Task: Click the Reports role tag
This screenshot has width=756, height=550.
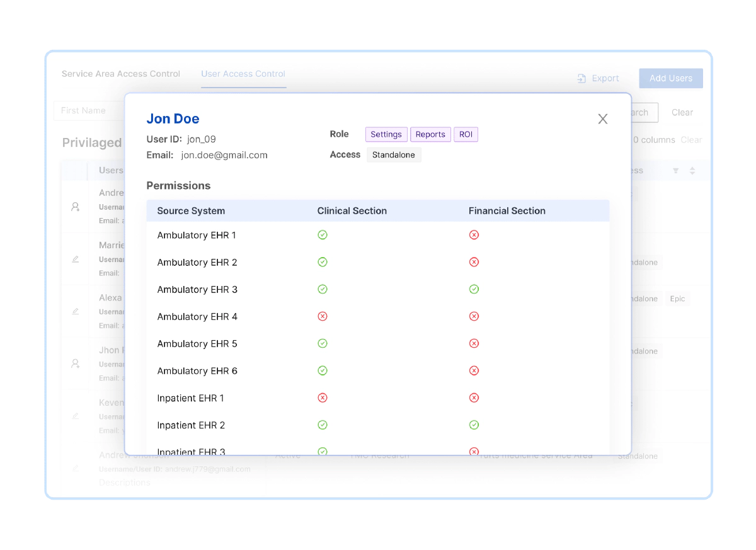Action: [x=430, y=134]
